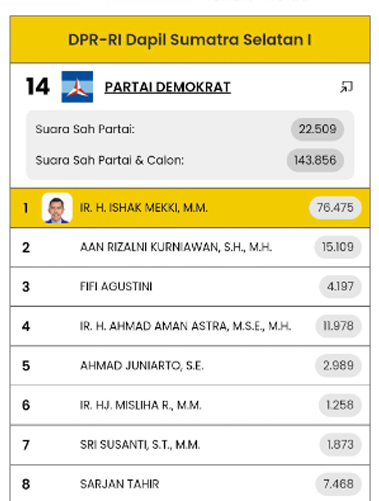379x501 pixels.
Task: Click the 11.978 vote count badge
Action: (x=338, y=326)
